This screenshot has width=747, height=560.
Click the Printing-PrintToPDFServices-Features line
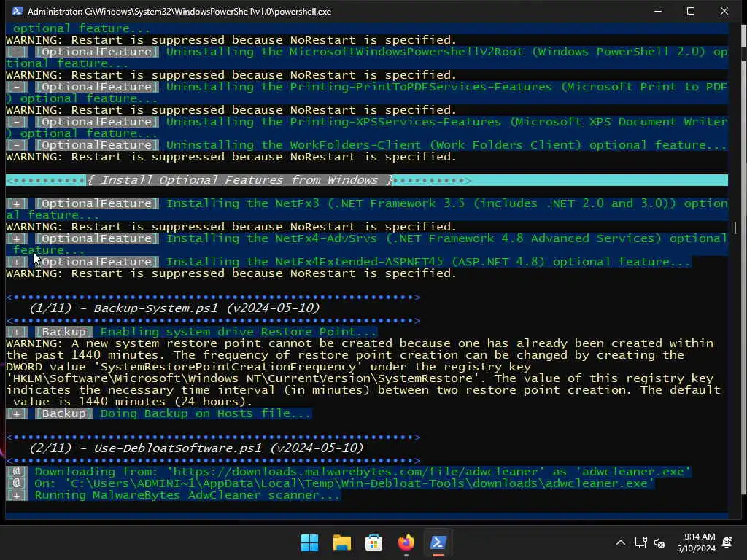coord(367,93)
